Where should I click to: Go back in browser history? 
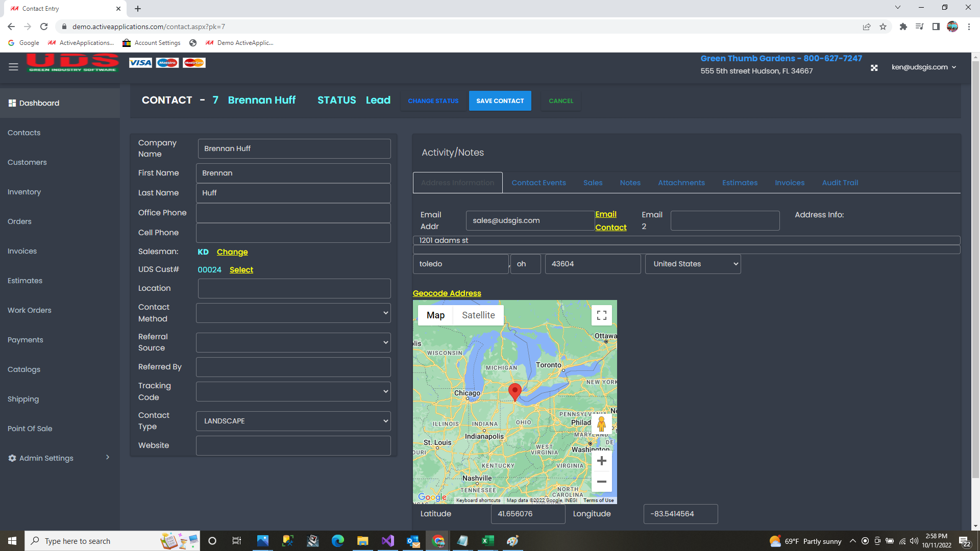tap(11, 27)
